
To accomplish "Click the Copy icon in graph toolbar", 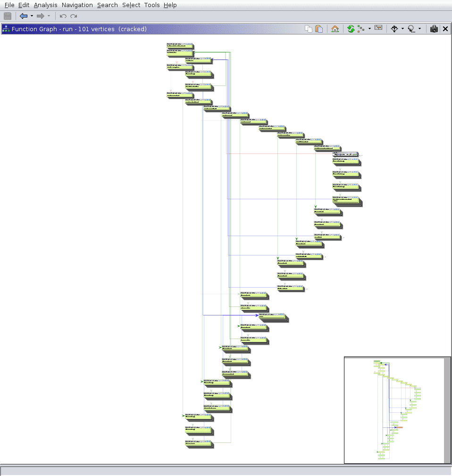I will (x=309, y=29).
